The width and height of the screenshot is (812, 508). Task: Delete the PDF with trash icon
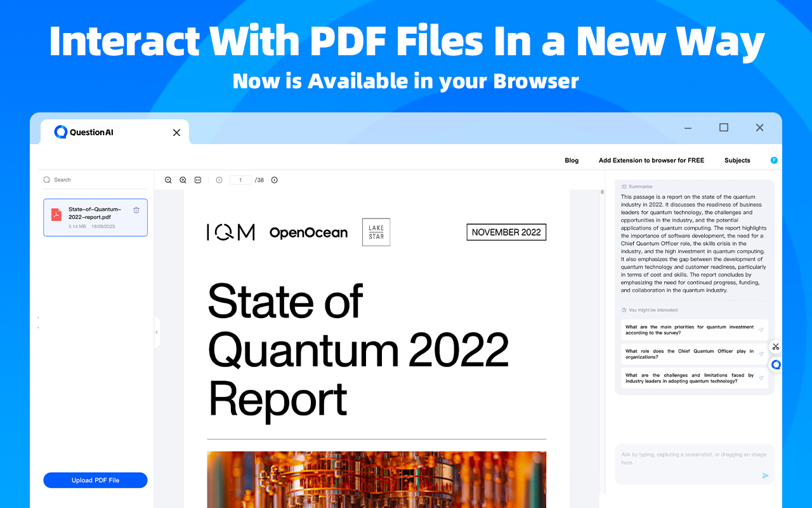pyautogui.click(x=136, y=210)
